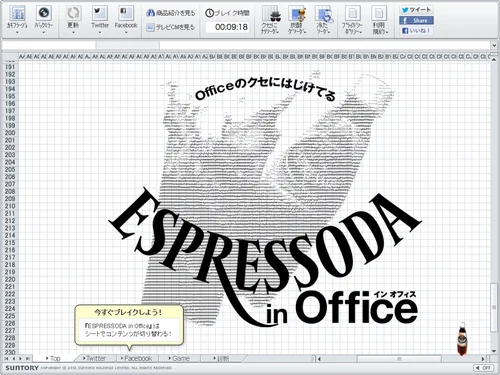Viewport: 500px width, 375px height.
Task: Open the privacy policy document icon
Action: 352,13
